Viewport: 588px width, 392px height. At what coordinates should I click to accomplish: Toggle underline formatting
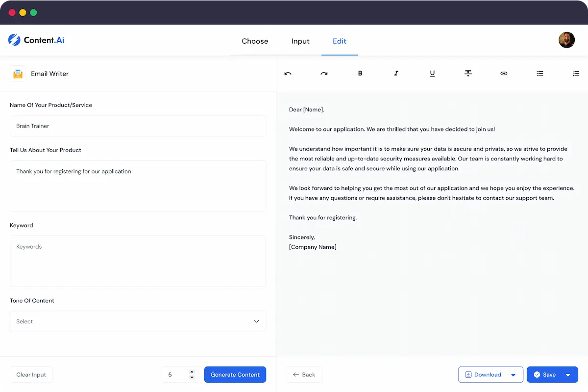pos(432,74)
